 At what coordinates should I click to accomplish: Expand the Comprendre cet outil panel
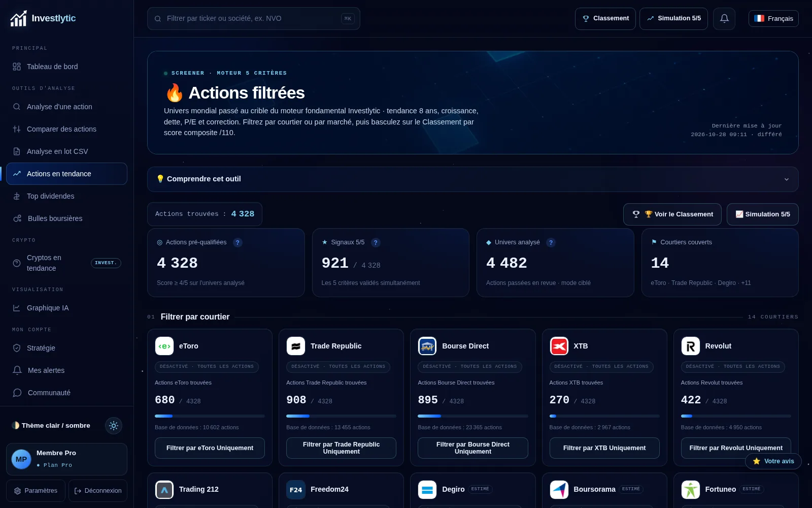coord(472,179)
